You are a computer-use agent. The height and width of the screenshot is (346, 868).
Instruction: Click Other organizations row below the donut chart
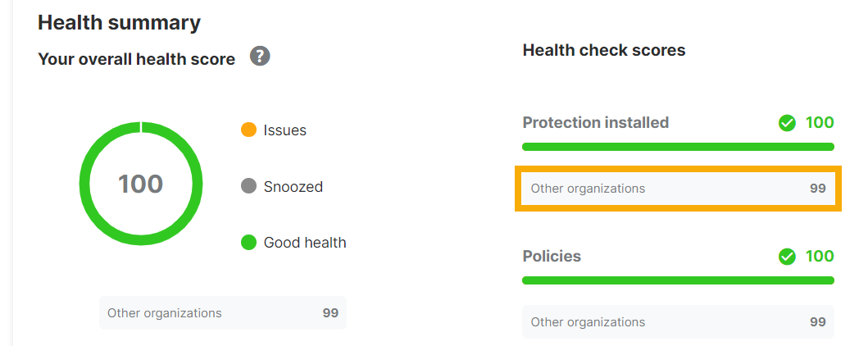pos(223,313)
